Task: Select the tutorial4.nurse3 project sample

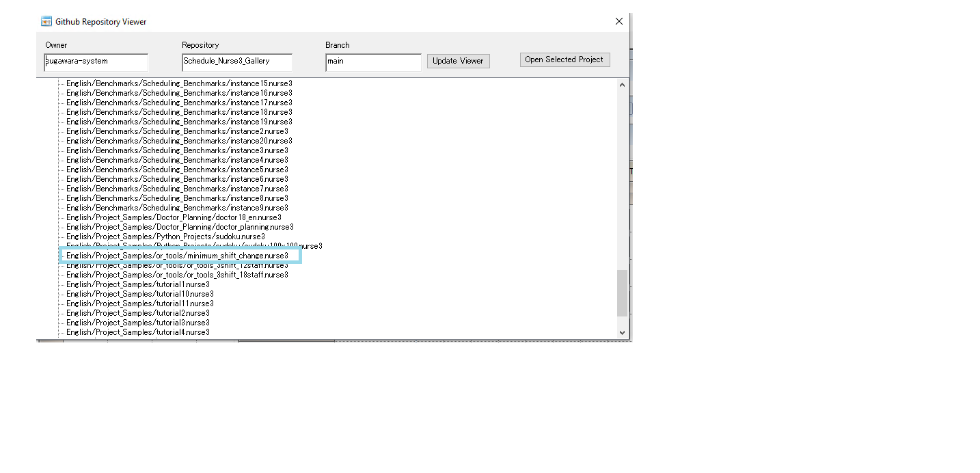Action: (x=138, y=332)
